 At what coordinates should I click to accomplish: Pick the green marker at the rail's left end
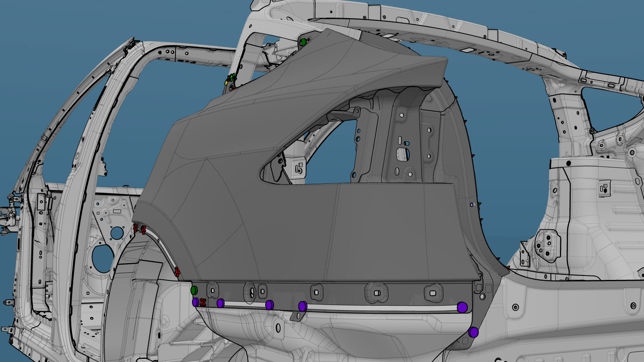(194, 290)
